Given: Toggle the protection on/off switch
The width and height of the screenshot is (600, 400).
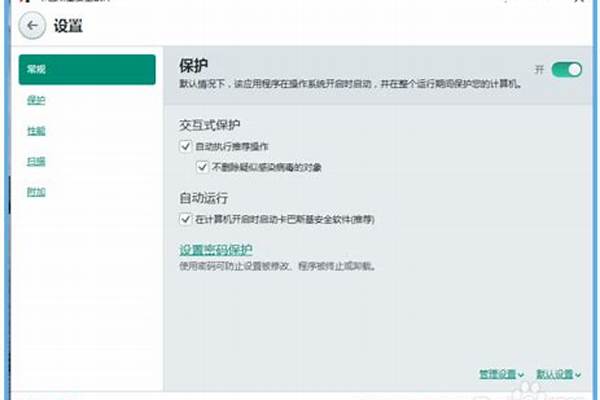Looking at the screenshot, I should coord(566,70).
